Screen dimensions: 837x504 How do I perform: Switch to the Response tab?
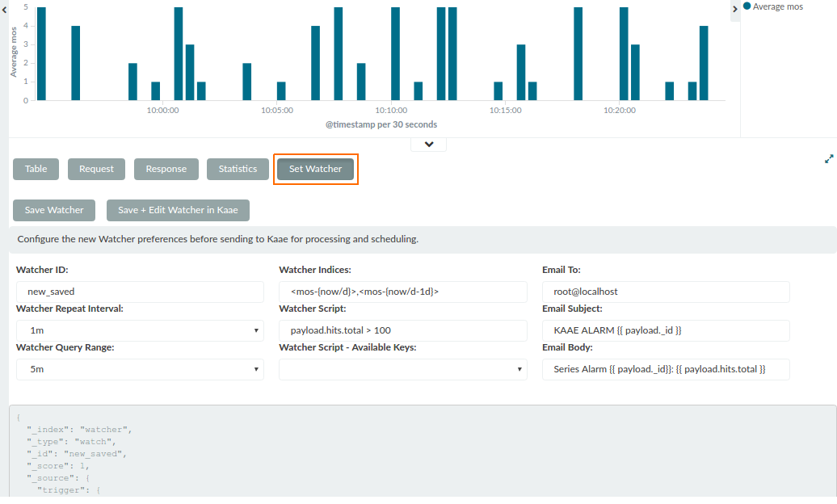click(x=166, y=170)
